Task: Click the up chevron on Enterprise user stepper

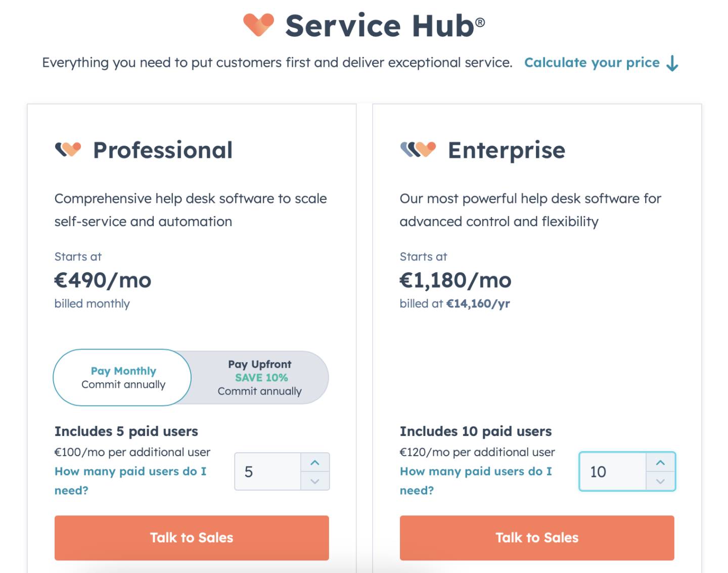Action: (x=660, y=462)
